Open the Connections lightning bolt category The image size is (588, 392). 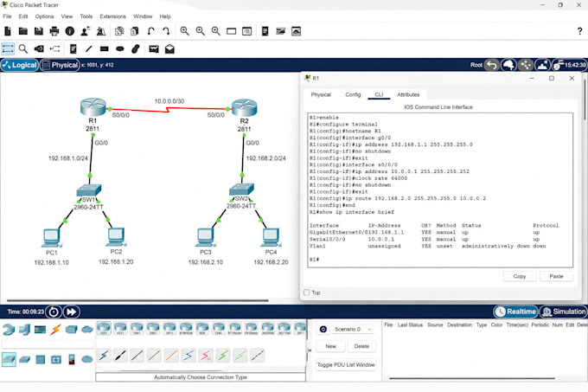coord(55,330)
